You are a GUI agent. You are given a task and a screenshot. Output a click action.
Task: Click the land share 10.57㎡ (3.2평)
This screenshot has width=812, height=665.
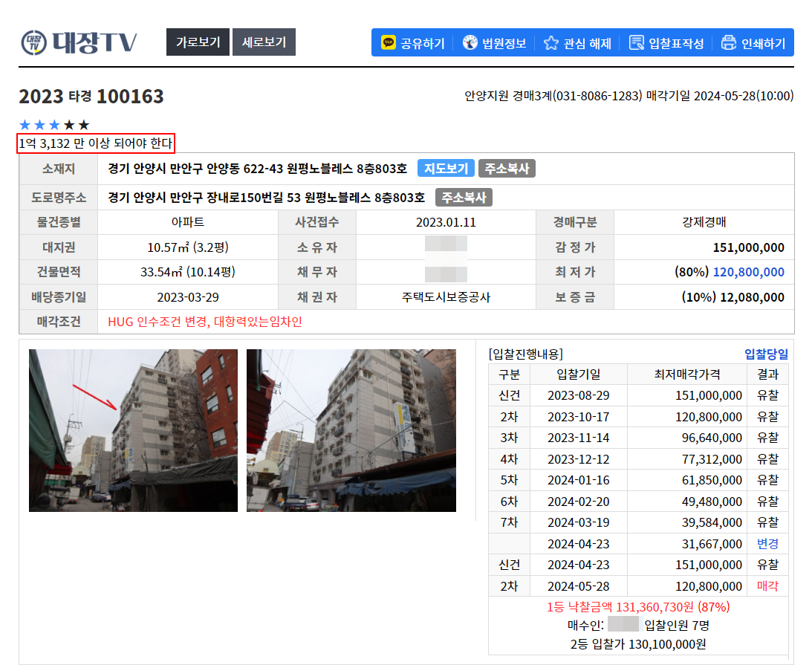click(x=188, y=247)
